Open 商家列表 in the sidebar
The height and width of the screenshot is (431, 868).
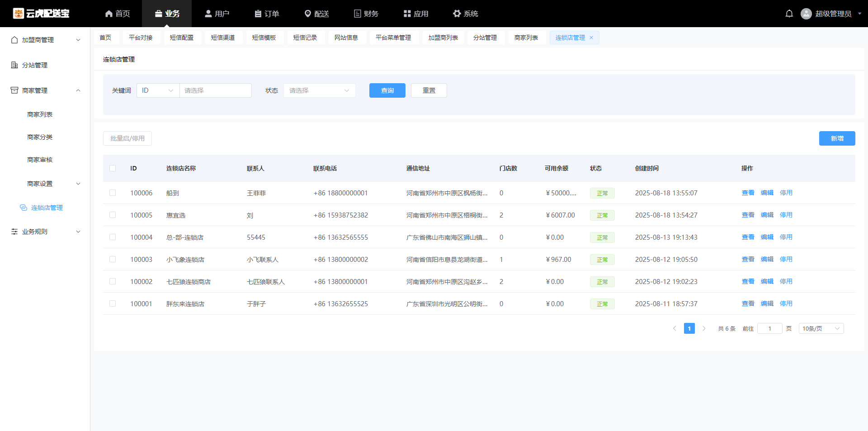40,114
